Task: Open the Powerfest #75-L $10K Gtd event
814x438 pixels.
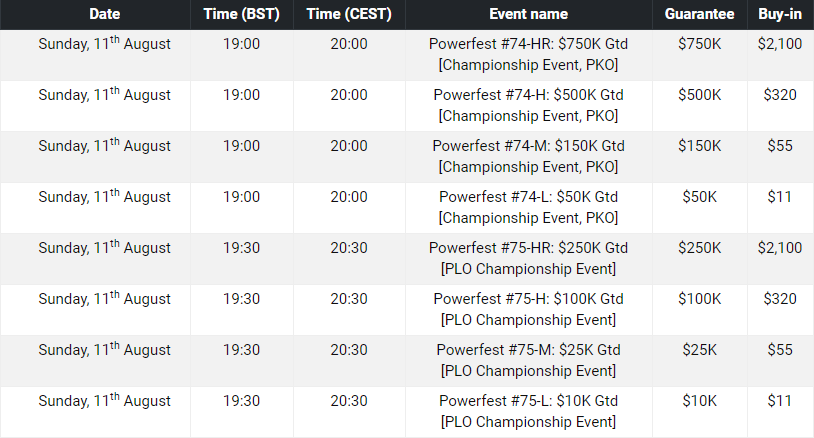Action: 528,411
